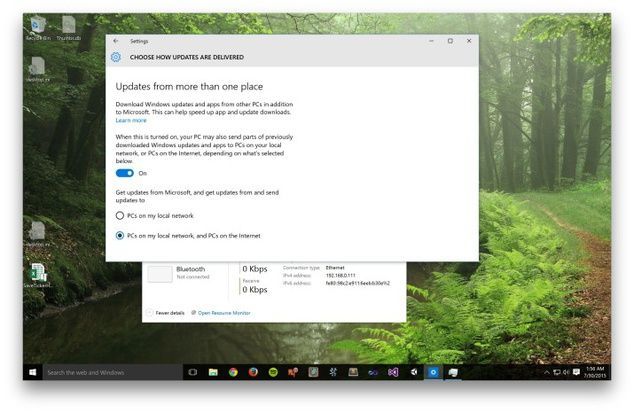Switch to the Settings app taskbar button

click(x=433, y=372)
